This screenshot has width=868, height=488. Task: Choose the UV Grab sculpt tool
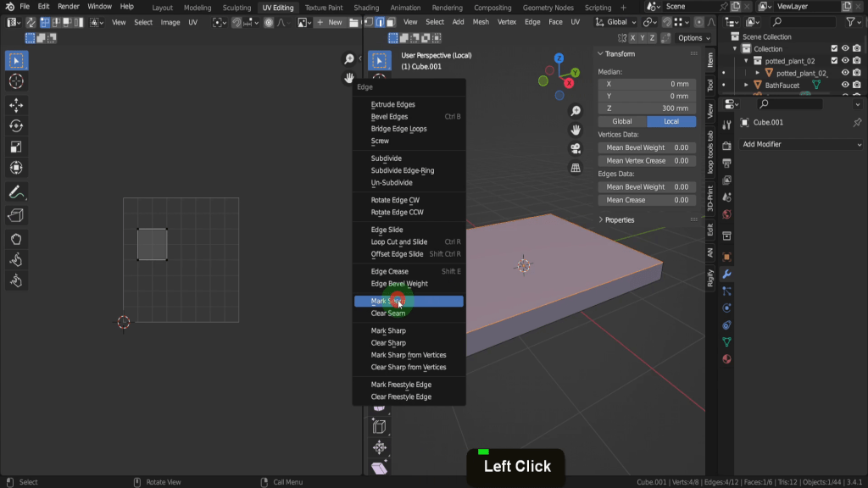(x=16, y=238)
